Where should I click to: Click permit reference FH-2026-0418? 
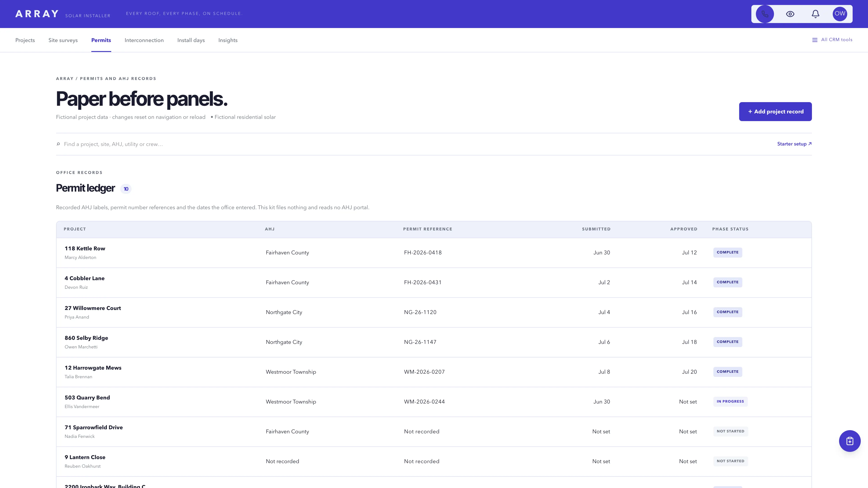(423, 253)
